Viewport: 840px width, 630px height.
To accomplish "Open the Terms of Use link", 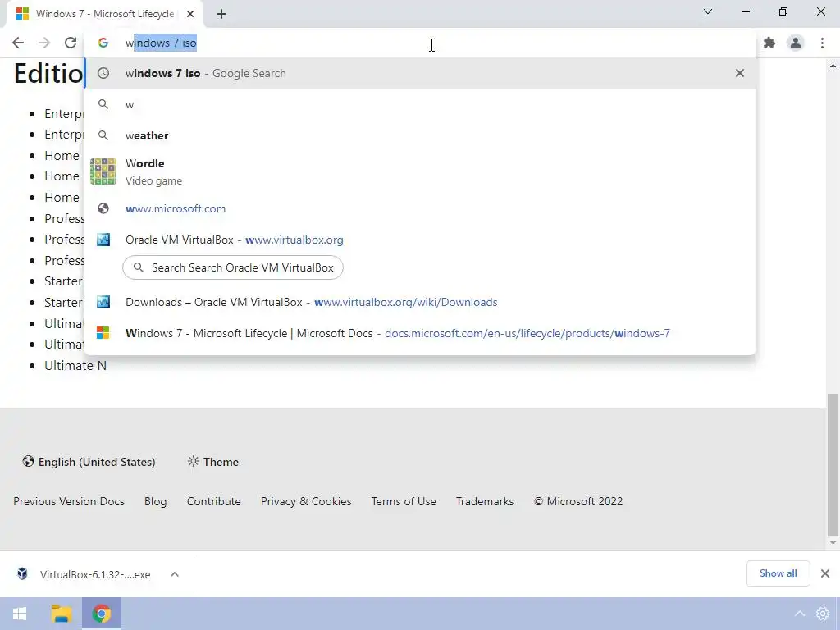I will click(x=404, y=501).
